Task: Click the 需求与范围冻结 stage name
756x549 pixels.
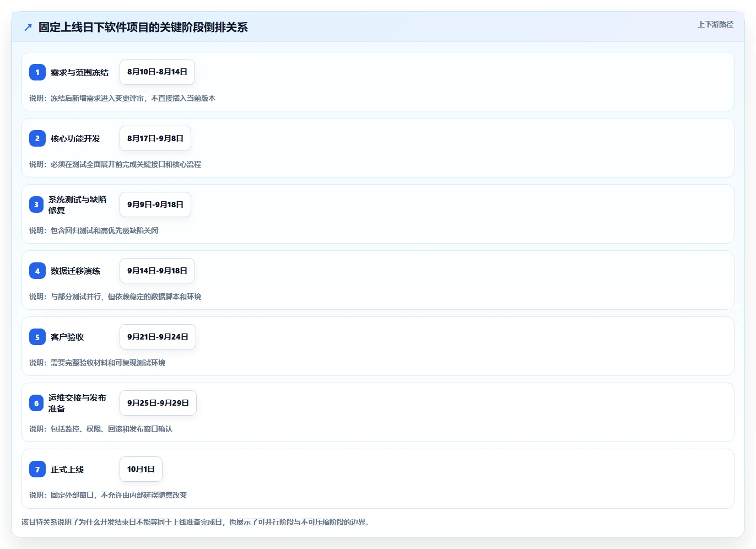Action: click(x=79, y=72)
